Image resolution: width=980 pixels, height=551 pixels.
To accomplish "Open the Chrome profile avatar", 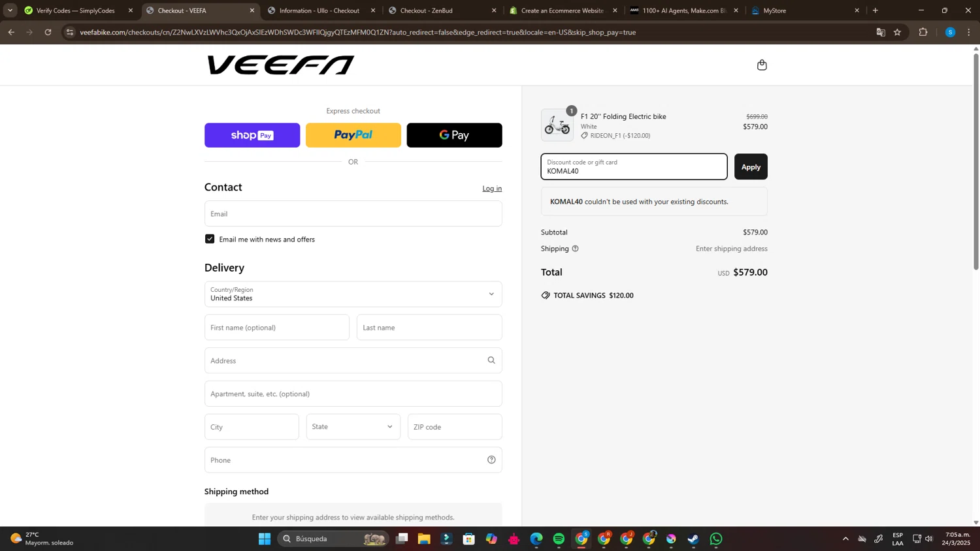I will click(950, 32).
